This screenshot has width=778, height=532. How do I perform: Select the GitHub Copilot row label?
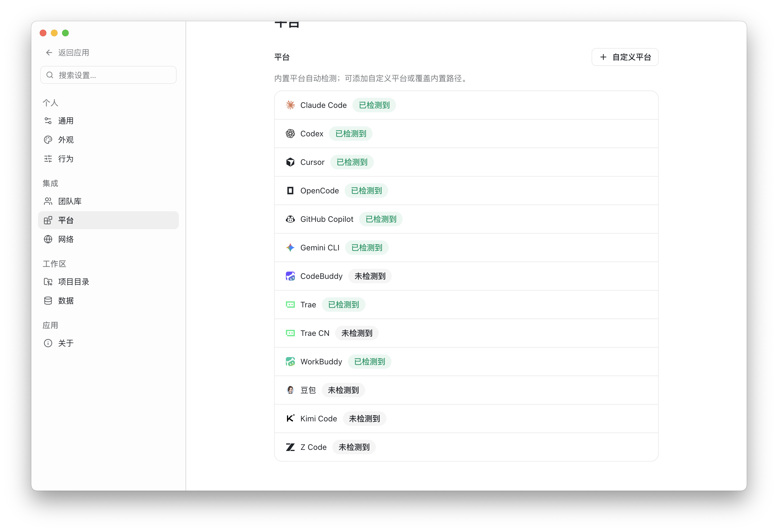327,219
